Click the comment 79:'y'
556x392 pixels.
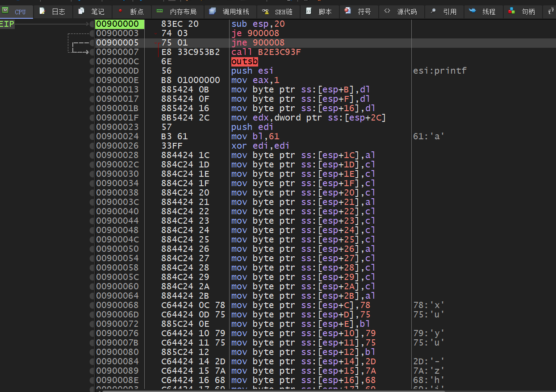[429, 333]
